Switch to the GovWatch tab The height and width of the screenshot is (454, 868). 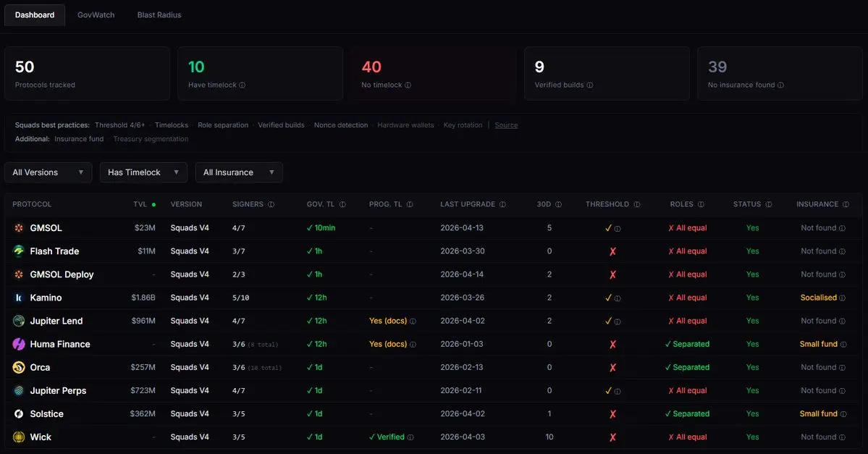pyautogui.click(x=96, y=15)
